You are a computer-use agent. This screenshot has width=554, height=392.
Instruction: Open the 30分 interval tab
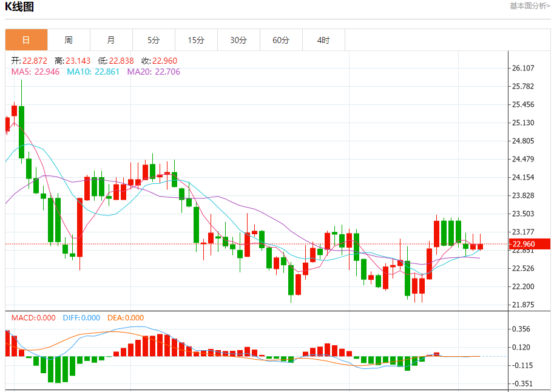(239, 40)
